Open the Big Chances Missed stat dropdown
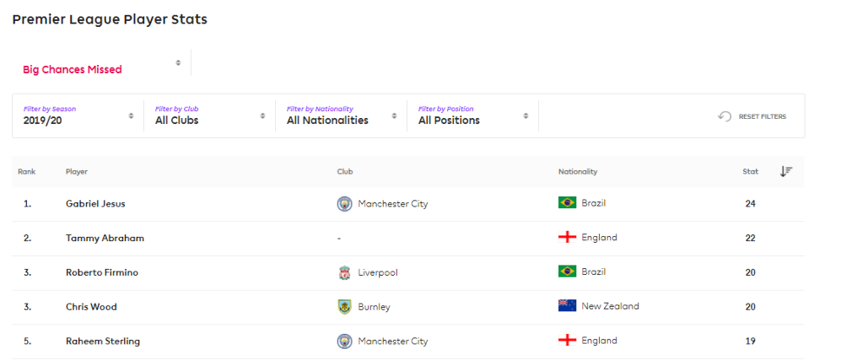 (x=102, y=63)
